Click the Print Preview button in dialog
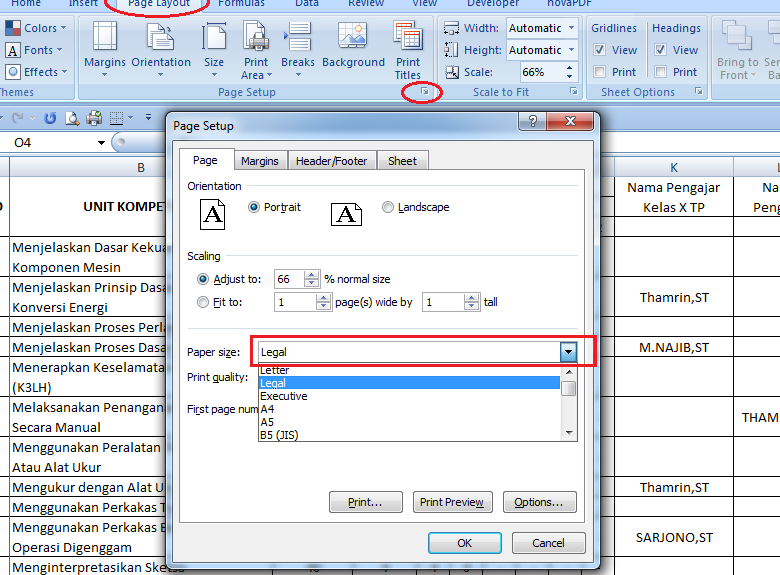Screen dimensions: 780x575 tap(452, 502)
